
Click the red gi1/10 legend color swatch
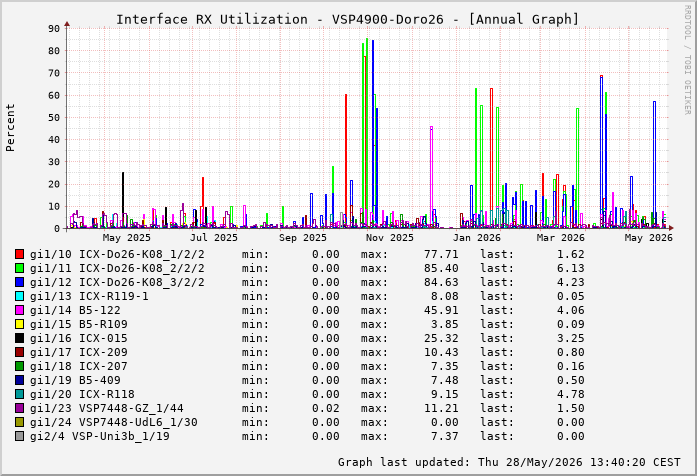coord(19,254)
